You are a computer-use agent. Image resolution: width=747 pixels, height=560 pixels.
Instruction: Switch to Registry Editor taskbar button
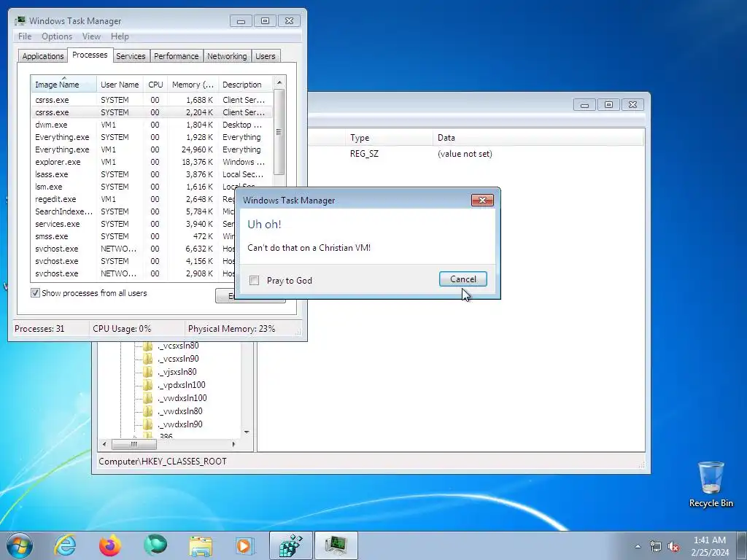click(x=290, y=545)
